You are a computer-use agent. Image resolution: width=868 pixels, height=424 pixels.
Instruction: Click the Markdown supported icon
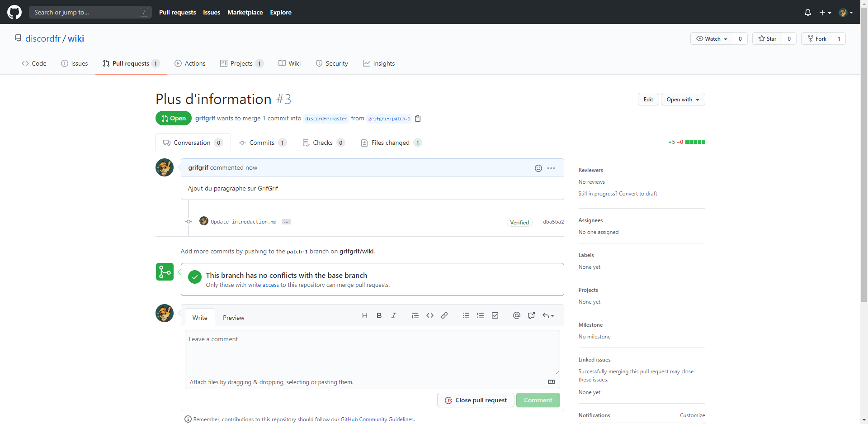pyautogui.click(x=552, y=382)
